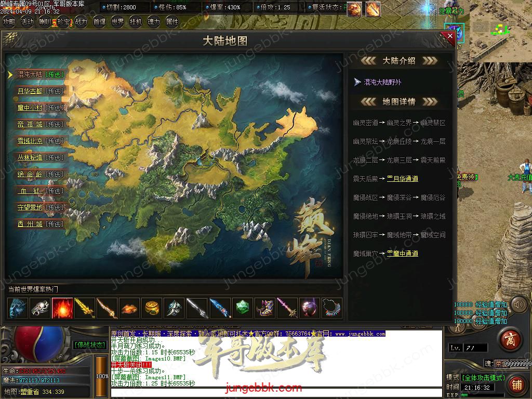The width and height of the screenshot is (532, 399).
Task: Click right arrows beside 地图详情
Action: tap(430, 101)
